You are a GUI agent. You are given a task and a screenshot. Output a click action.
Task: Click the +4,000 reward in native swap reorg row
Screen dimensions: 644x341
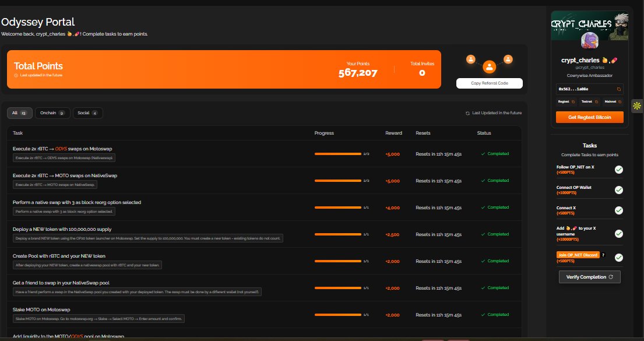(x=392, y=208)
